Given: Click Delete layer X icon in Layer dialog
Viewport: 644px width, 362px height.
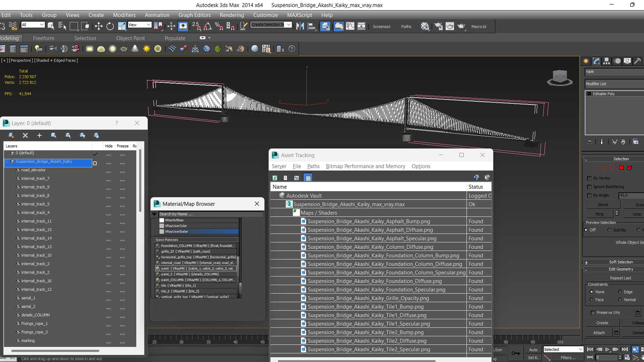Looking at the screenshot, I should point(25,135).
